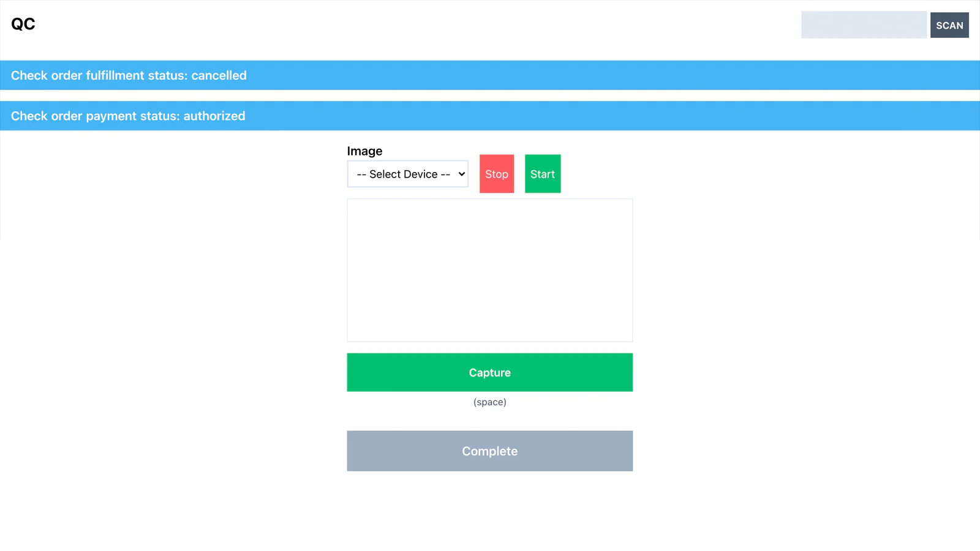Click the payment status authorized banner
Screen dimensions: 980x551
[x=490, y=116]
